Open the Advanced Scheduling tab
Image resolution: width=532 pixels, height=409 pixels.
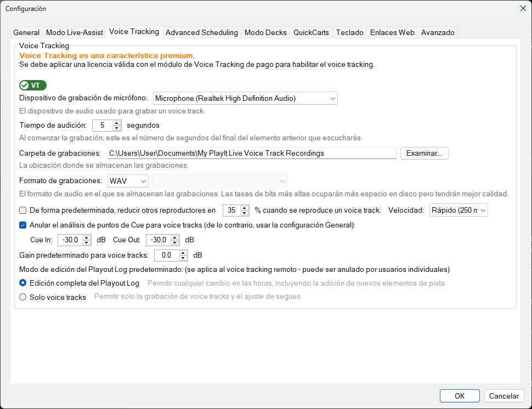(x=201, y=32)
